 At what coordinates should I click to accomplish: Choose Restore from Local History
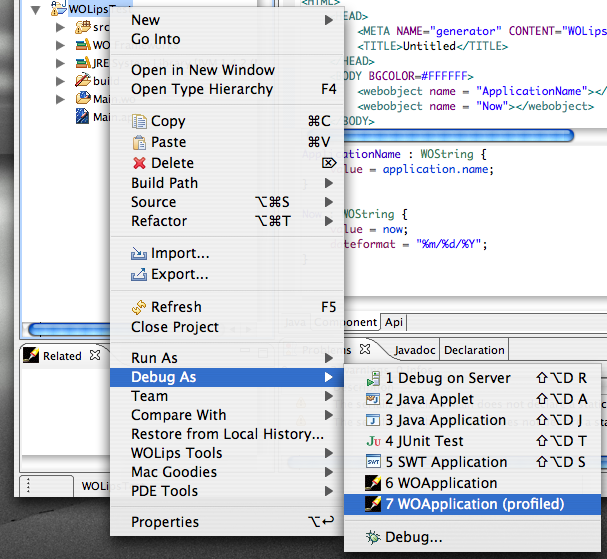coord(227,434)
